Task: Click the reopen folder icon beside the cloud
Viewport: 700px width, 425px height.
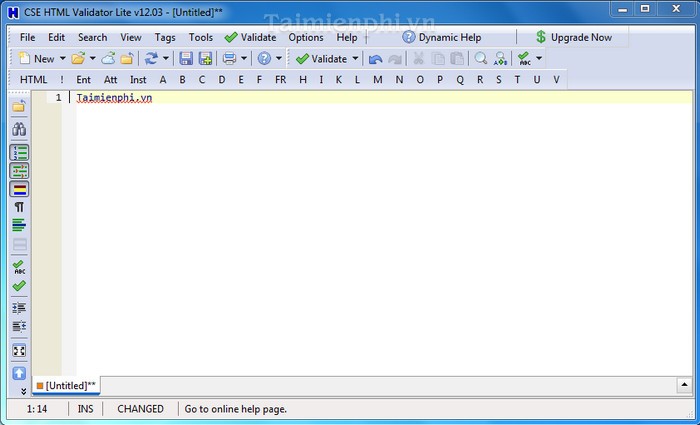Action: point(127,58)
